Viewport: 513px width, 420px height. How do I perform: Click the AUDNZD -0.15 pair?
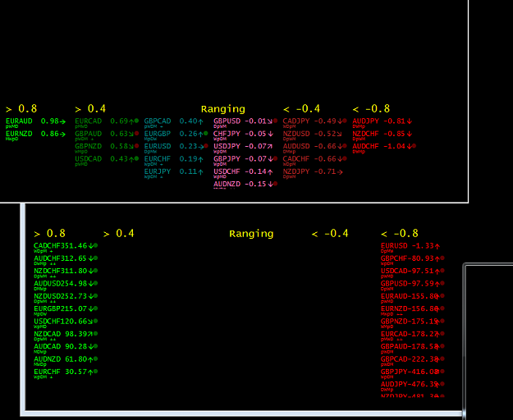(x=245, y=185)
